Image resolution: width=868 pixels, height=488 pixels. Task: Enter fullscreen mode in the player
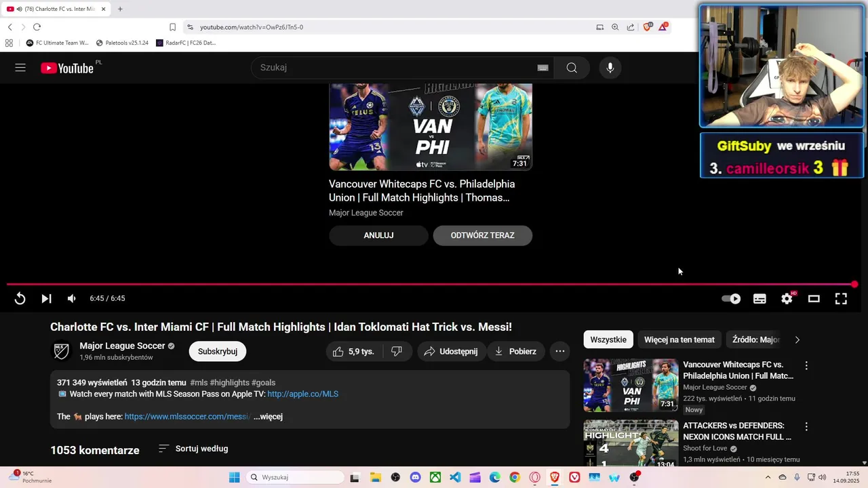tap(841, 298)
